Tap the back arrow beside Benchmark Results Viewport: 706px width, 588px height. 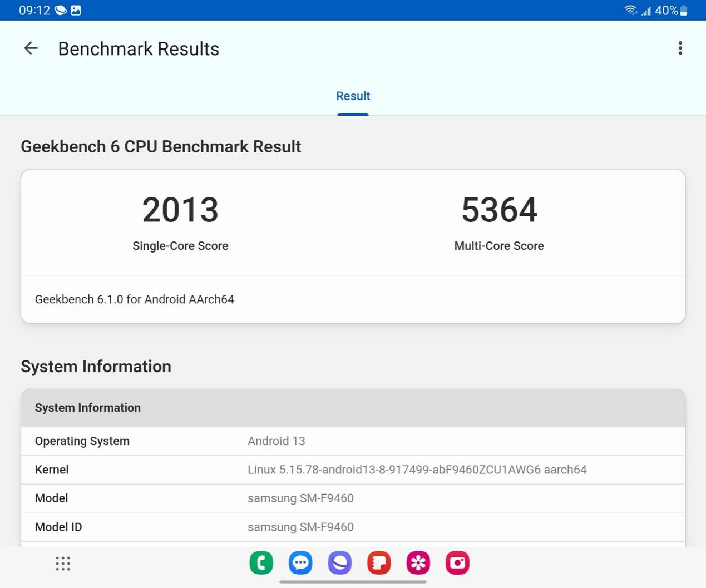coord(31,48)
